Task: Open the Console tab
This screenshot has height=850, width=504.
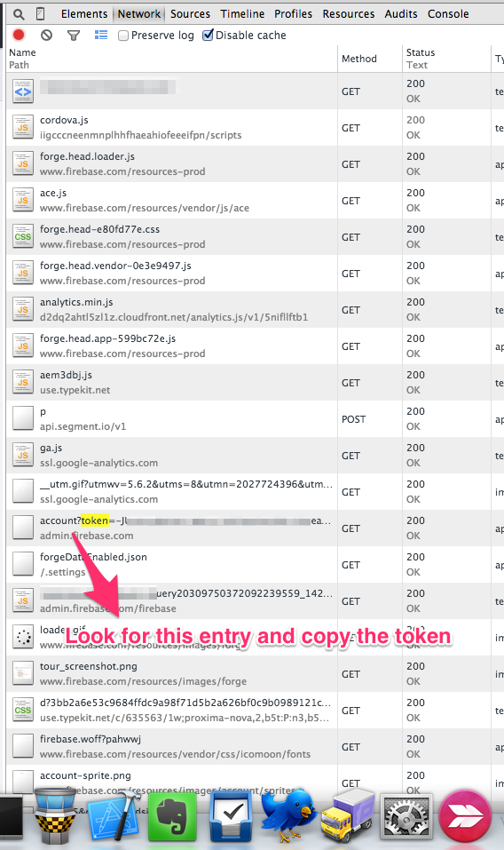Action: click(448, 14)
